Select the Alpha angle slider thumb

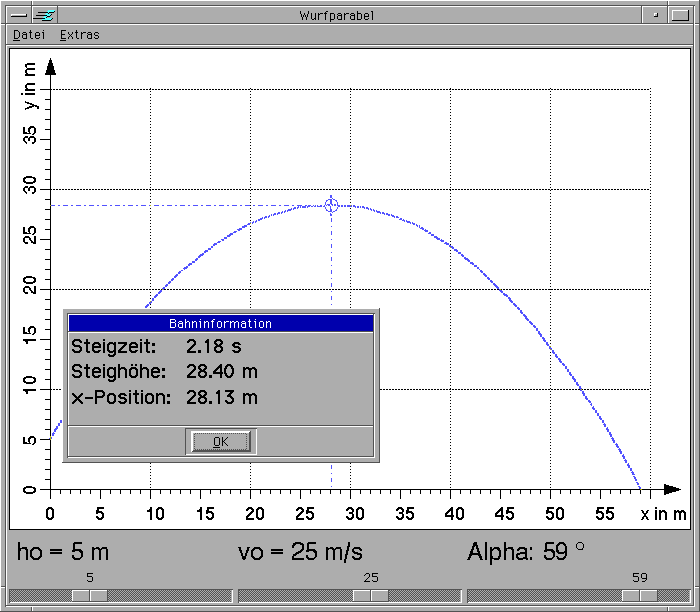pyautogui.click(x=639, y=595)
